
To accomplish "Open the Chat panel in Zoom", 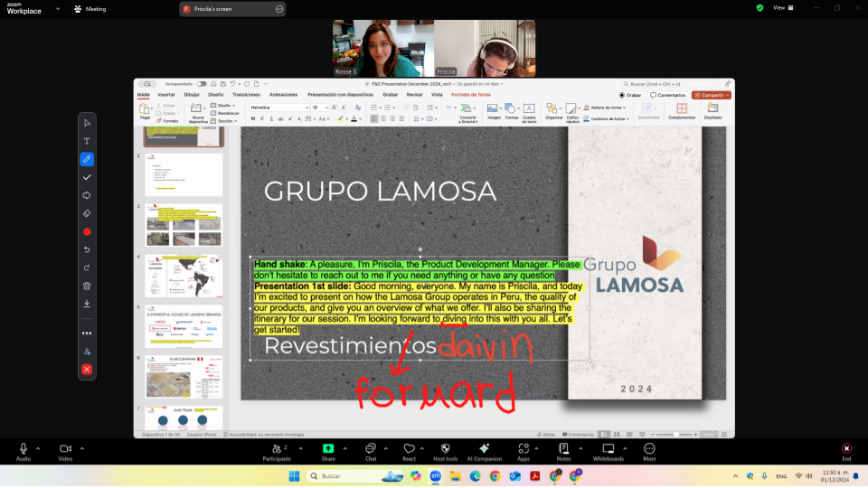I will (371, 452).
